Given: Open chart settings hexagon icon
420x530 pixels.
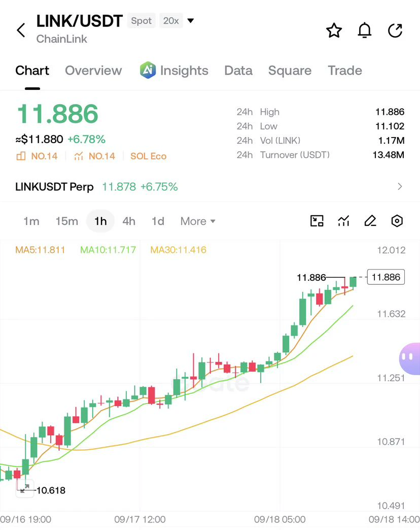Looking at the screenshot, I should pos(397,221).
